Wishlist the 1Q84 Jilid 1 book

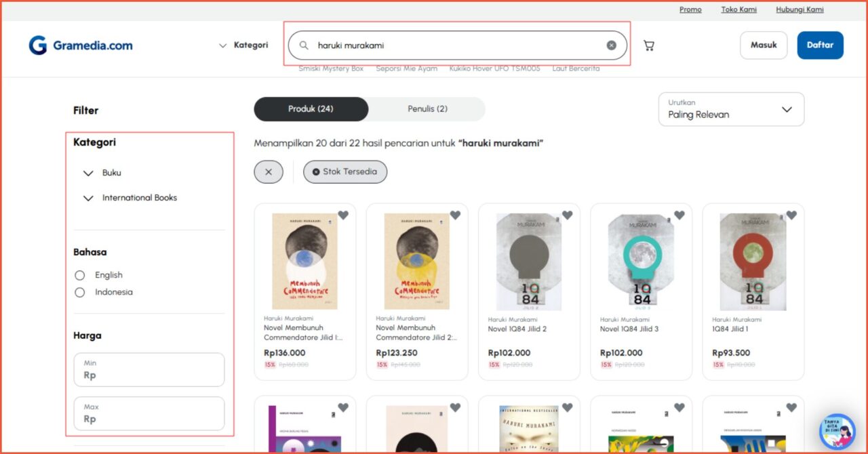pos(791,215)
